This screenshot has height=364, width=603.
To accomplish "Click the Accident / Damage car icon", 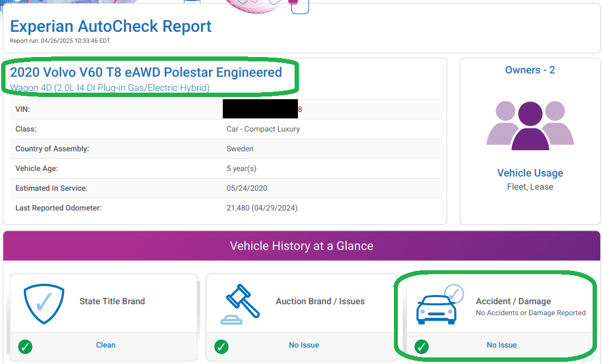I will pyautogui.click(x=439, y=304).
